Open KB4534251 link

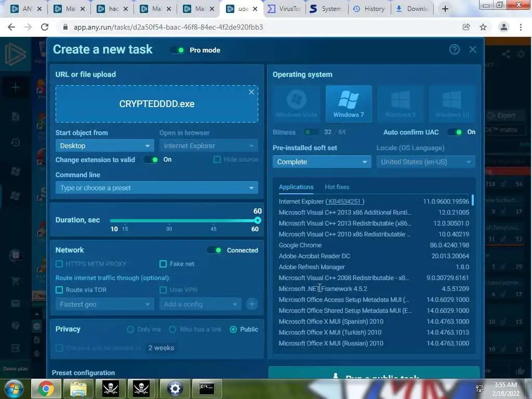coord(344,201)
